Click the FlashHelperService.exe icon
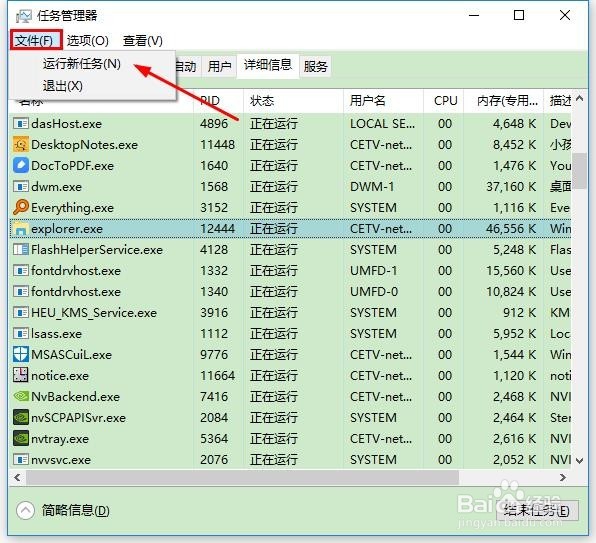The image size is (596, 543). 21,250
